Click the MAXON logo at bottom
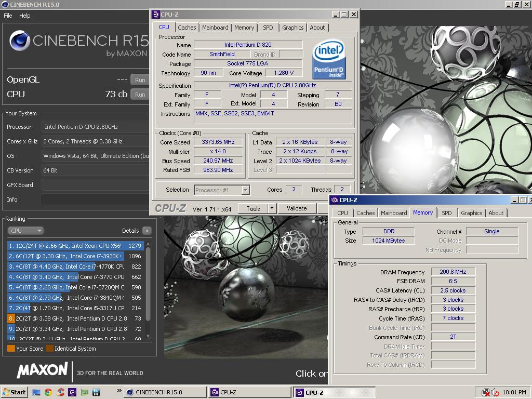This screenshot has height=399, width=532. (x=43, y=370)
